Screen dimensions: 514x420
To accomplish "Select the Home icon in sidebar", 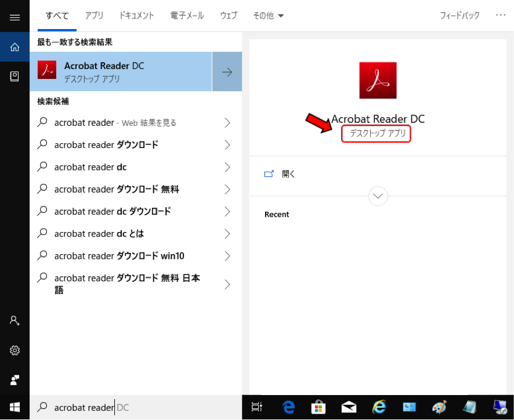I will click(x=15, y=47).
